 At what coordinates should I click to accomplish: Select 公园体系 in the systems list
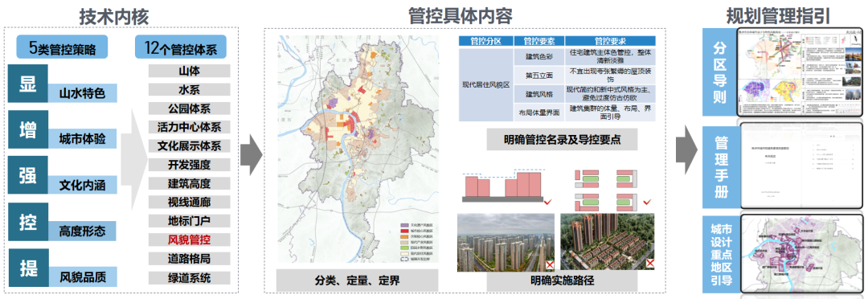190,109
